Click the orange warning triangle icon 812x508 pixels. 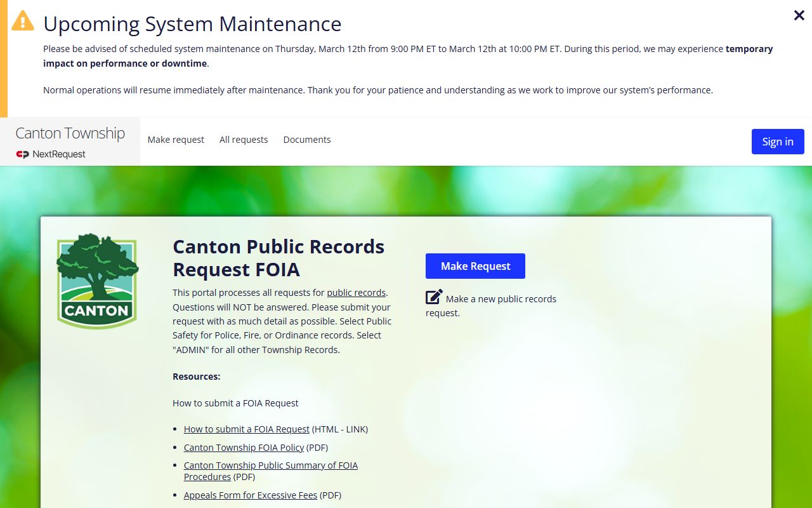coord(23,20)
